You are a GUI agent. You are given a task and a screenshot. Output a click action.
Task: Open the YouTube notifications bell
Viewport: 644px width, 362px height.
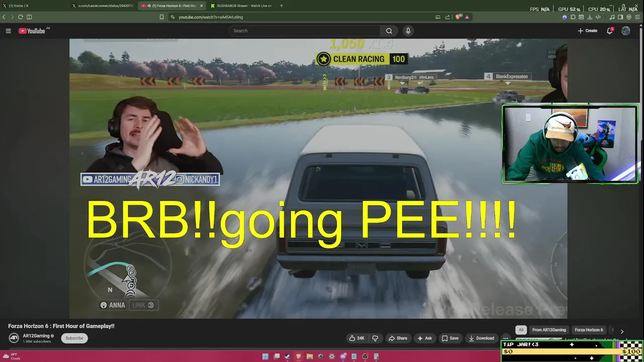pos(610,31)
